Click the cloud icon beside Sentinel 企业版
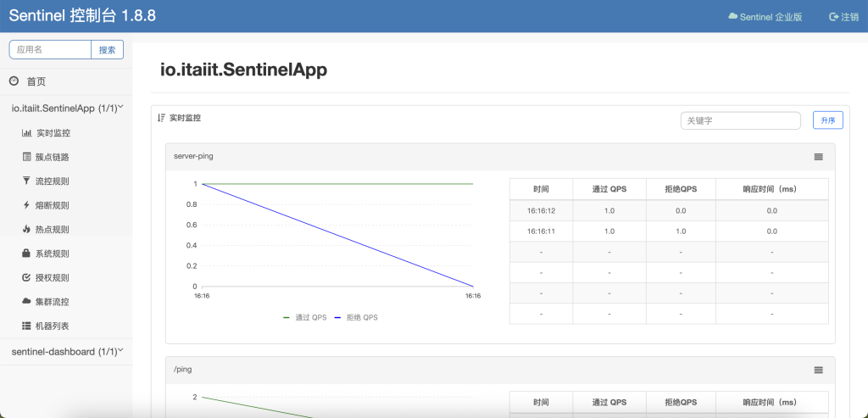 click(733, 17)
